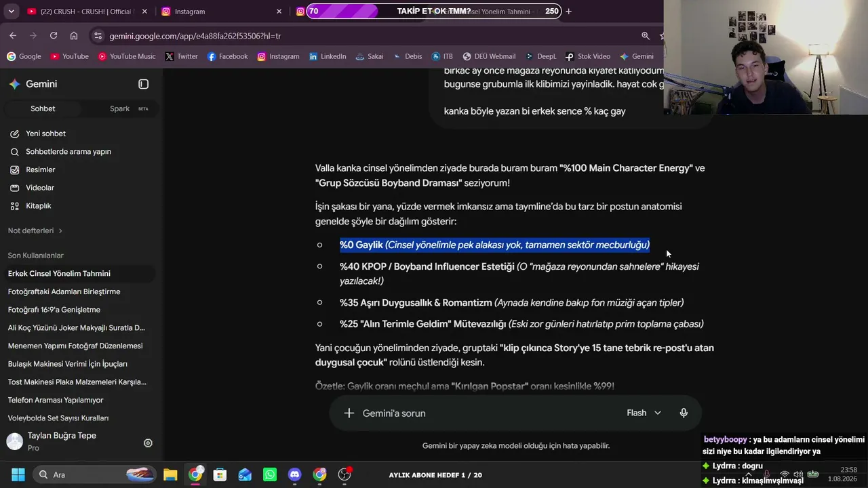The image size is (868, 488).
Task: Click the zoom magnifier icon in address bar
Action: coord(646,36)
